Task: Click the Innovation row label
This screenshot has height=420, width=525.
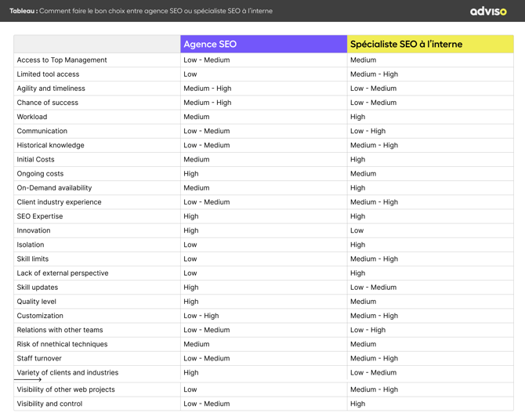Action: pyautogui.click(x=34, y=230)
